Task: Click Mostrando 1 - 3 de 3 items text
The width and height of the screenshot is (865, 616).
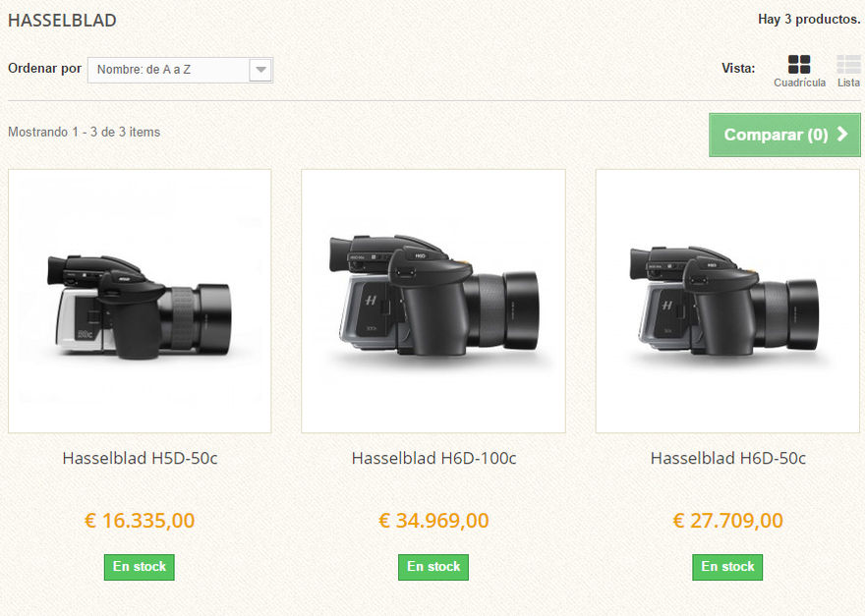Action: pyautogui.click(x=84, y=133)
